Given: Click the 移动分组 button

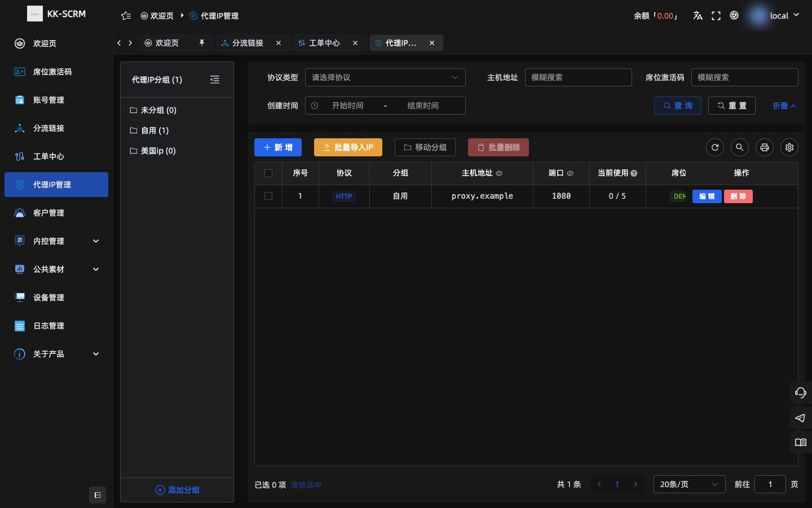Looking at the screenshot, I should point(425,147).
